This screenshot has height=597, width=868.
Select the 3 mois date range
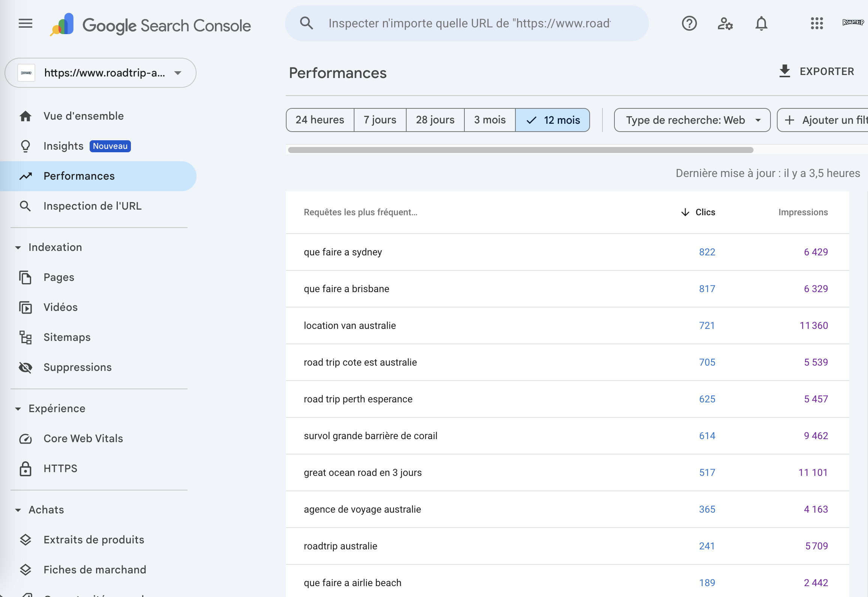(x=490, y=120)
